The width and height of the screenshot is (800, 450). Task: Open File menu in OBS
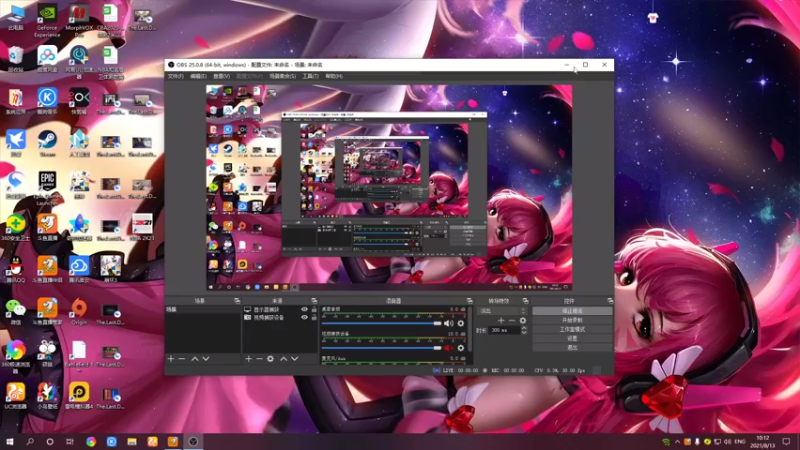point(176,76)
